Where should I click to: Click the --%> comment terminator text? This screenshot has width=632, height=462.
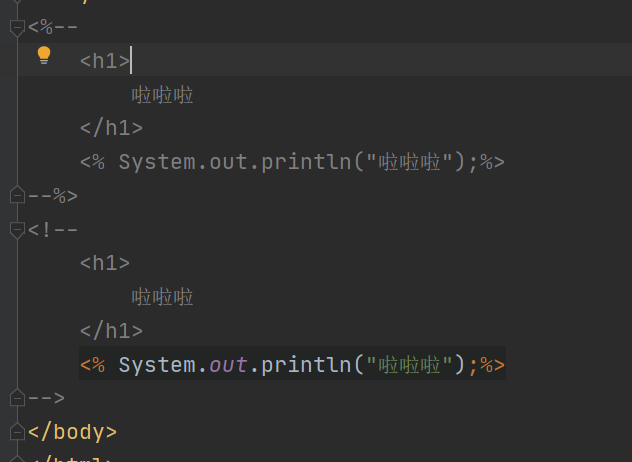53,196
